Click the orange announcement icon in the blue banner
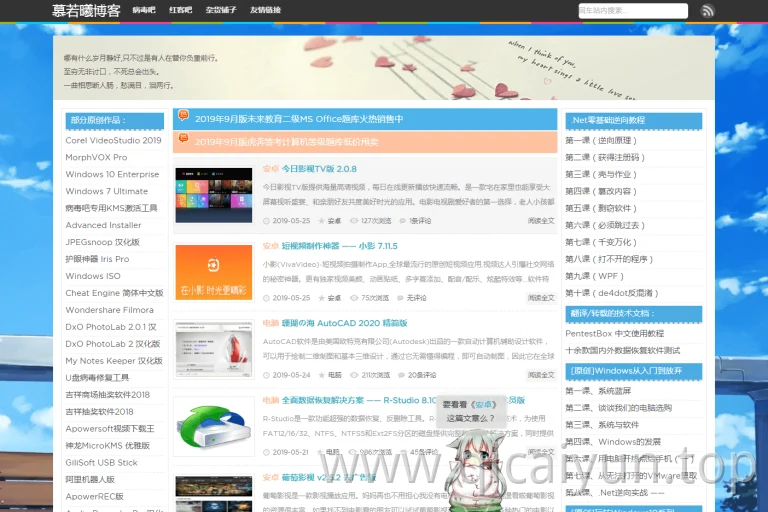 pos(184,115)
